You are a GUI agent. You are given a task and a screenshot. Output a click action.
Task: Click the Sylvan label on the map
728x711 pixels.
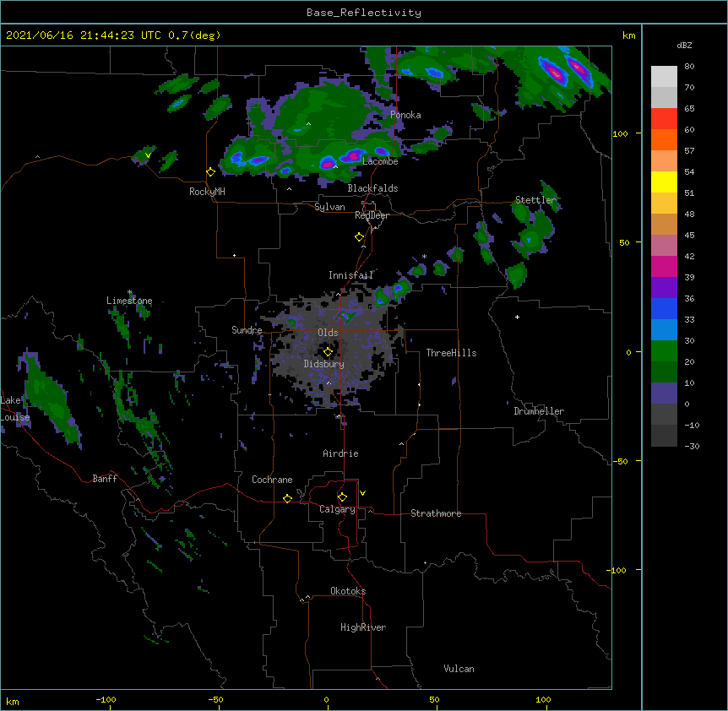point(329,207)
